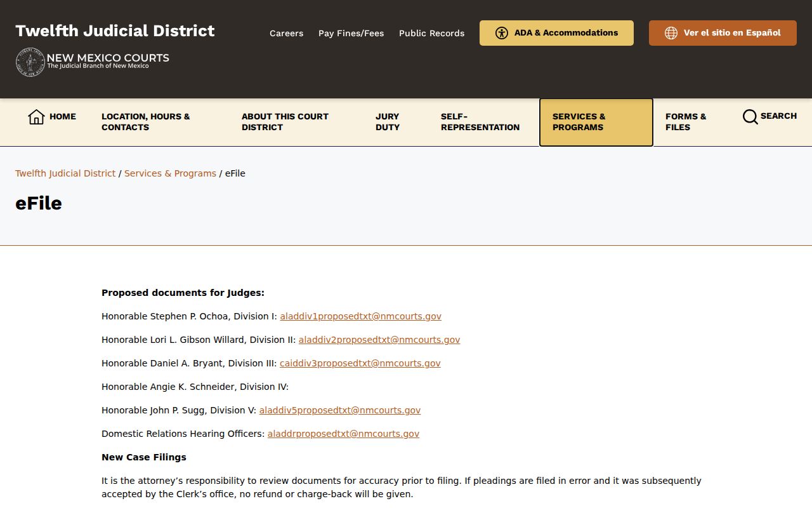Open the Forms & Files menu
Screen dimensions: 812x508
tap(686, 122)
